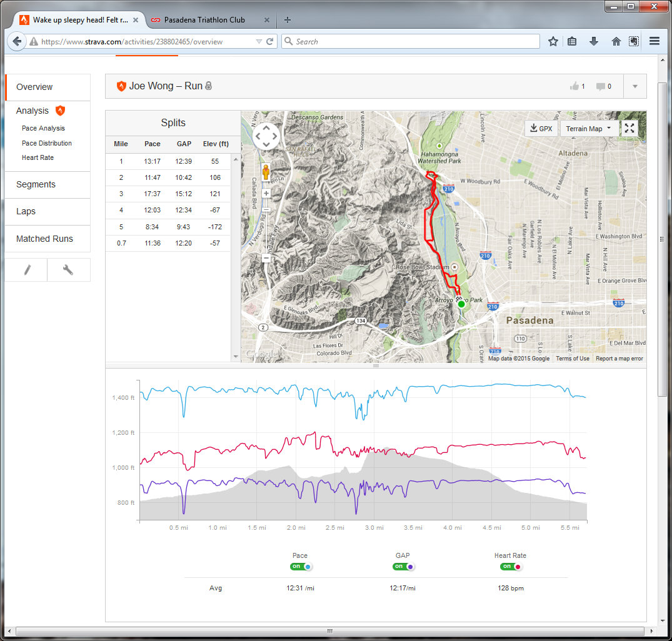Open the wrench actions icon
Image resolution: width=672 pixels, height=641 pixels.
(x=68, y=270)
